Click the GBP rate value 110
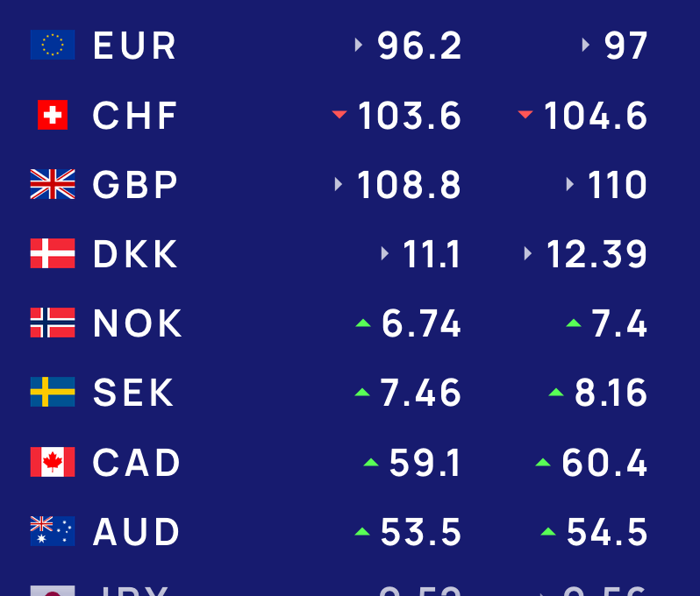 [617, 185]
